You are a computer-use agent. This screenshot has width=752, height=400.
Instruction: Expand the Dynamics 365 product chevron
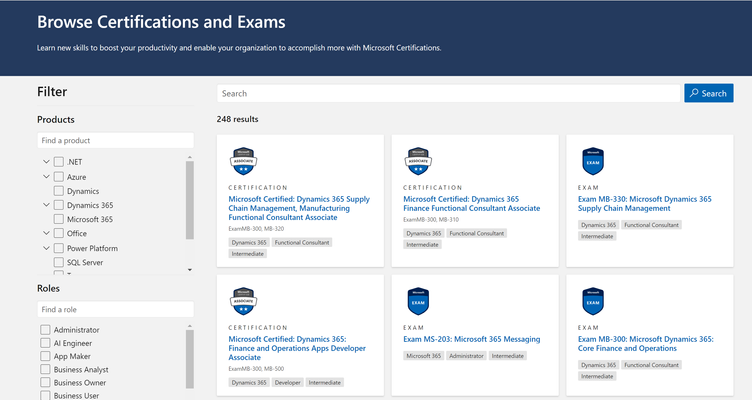(46, 205)
